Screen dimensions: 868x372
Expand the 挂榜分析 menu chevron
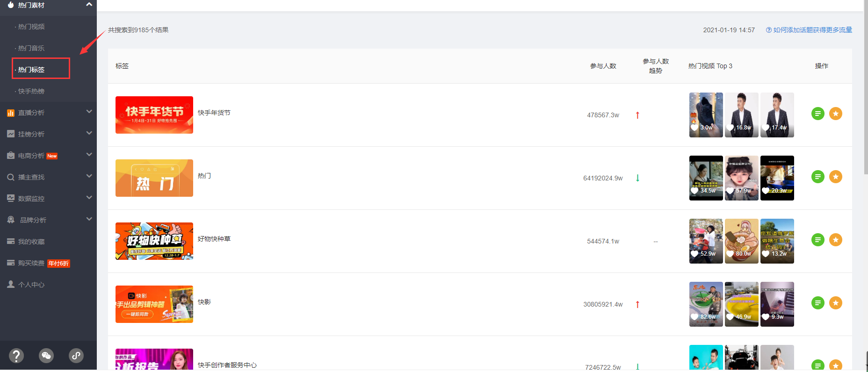tap(89, 133)
